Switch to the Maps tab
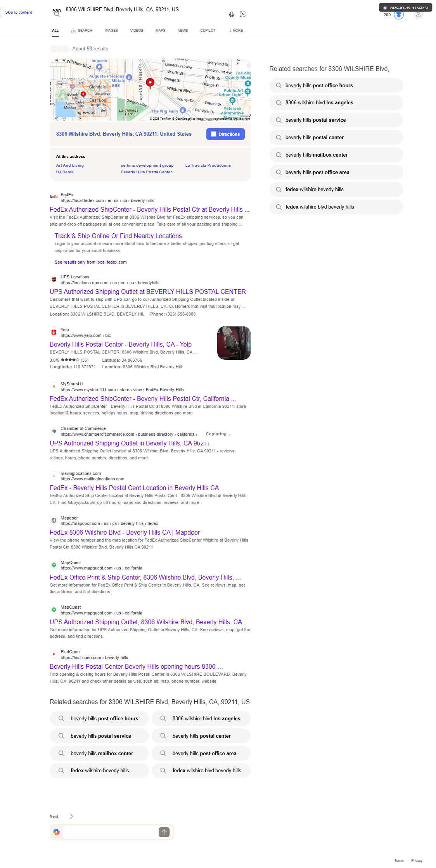 click(x=160, y=30)
